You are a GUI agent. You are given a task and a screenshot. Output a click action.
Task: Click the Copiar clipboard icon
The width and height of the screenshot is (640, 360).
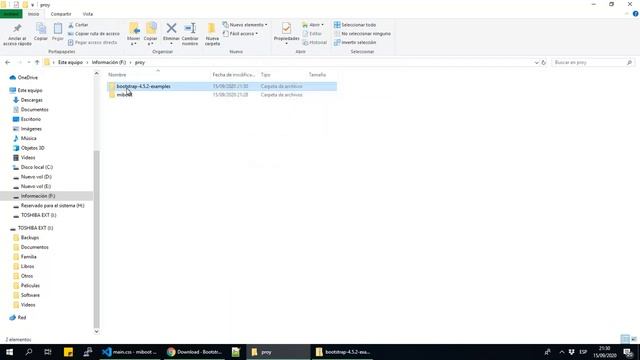(41, 32)
